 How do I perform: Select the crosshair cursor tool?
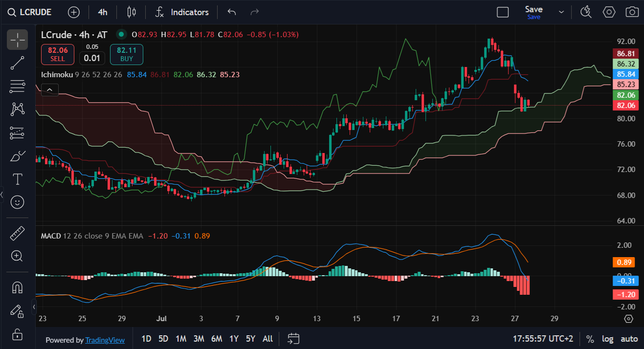(17, 40)
